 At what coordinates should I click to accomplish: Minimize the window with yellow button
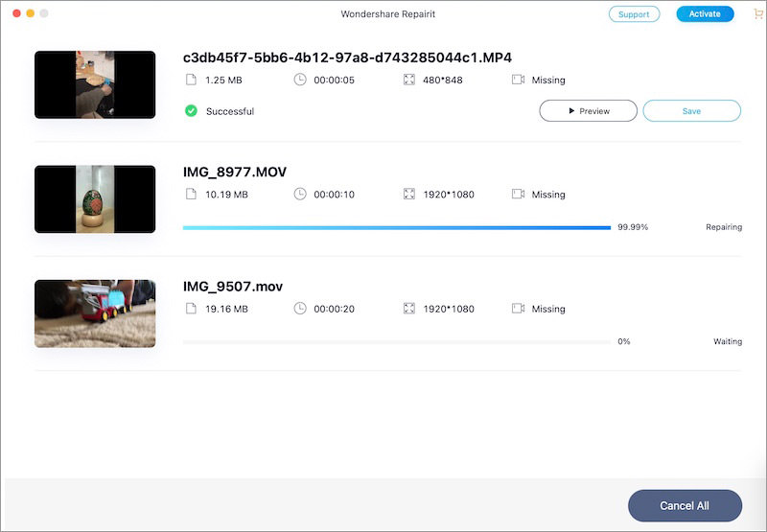pyautogui.click(x=31, y=13)
